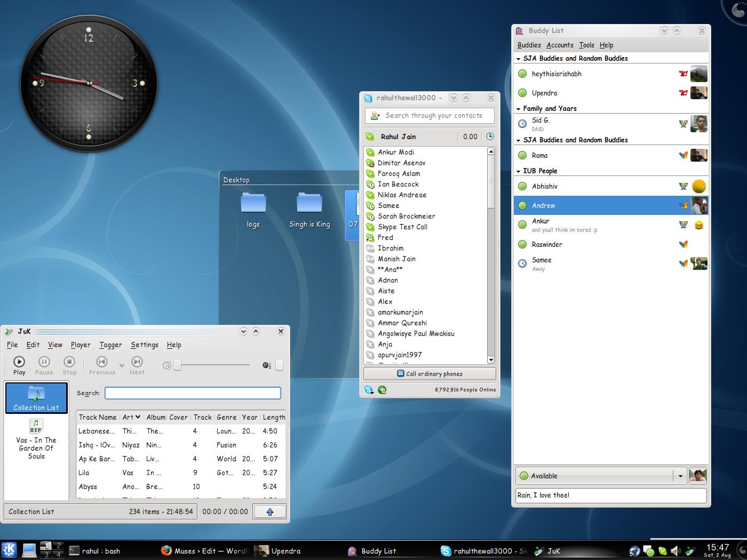Click the Play button in JuK

pos(19,366)
